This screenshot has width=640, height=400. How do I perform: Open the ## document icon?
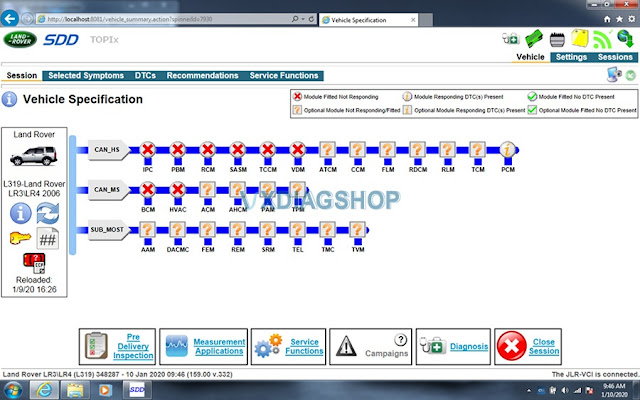(x=47, y=238)
